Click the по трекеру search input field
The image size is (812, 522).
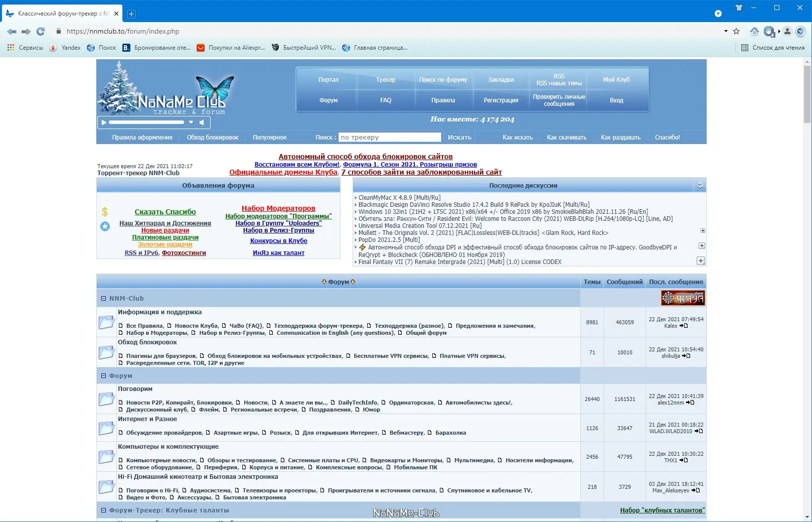[x=391, y=137]
